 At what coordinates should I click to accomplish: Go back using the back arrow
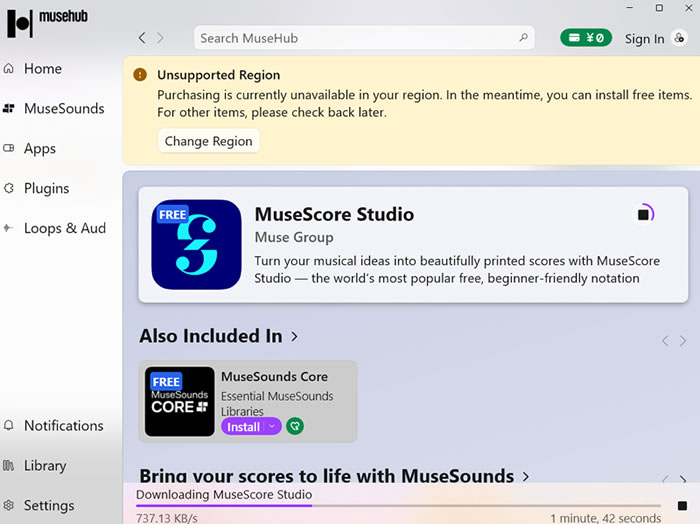142,38
